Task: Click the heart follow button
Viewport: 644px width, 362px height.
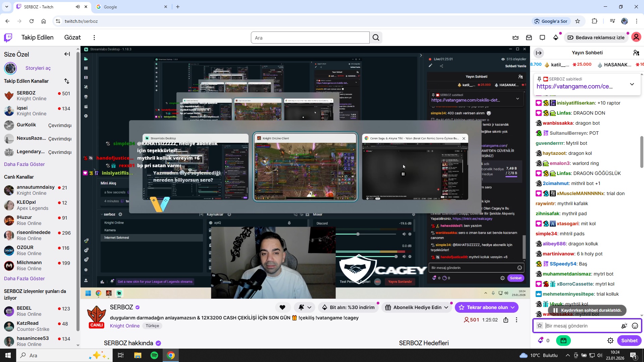Action: point(282,307)
